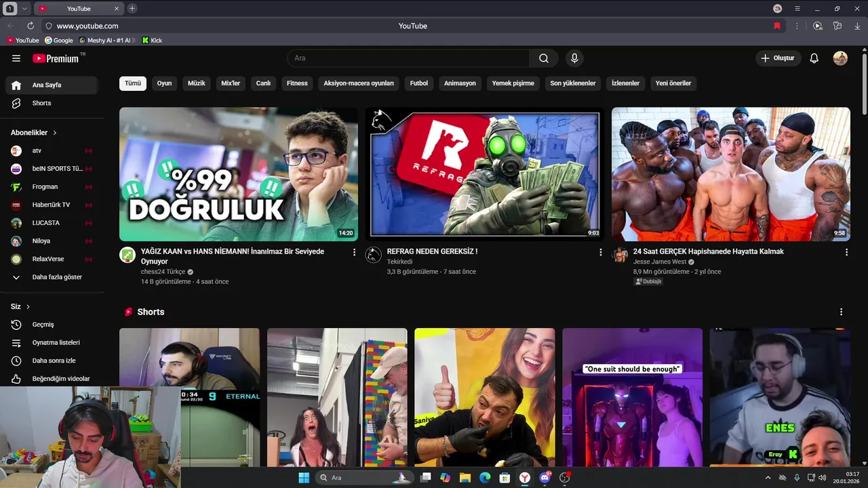Open the Windows Start menu
Viewport: 868px width, 488px height.
tap(304, 478)
